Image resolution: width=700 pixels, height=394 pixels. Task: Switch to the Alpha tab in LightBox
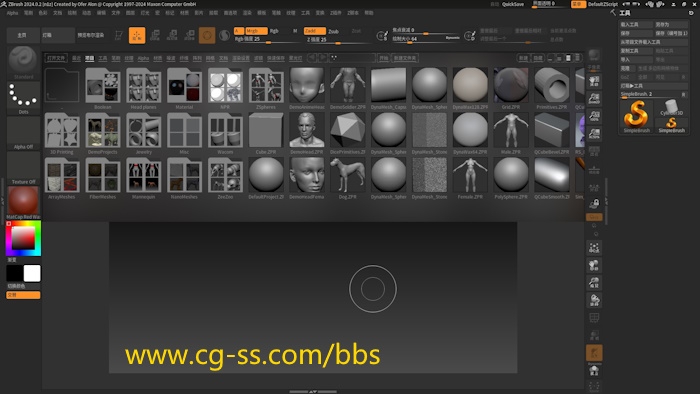point(143,58)
